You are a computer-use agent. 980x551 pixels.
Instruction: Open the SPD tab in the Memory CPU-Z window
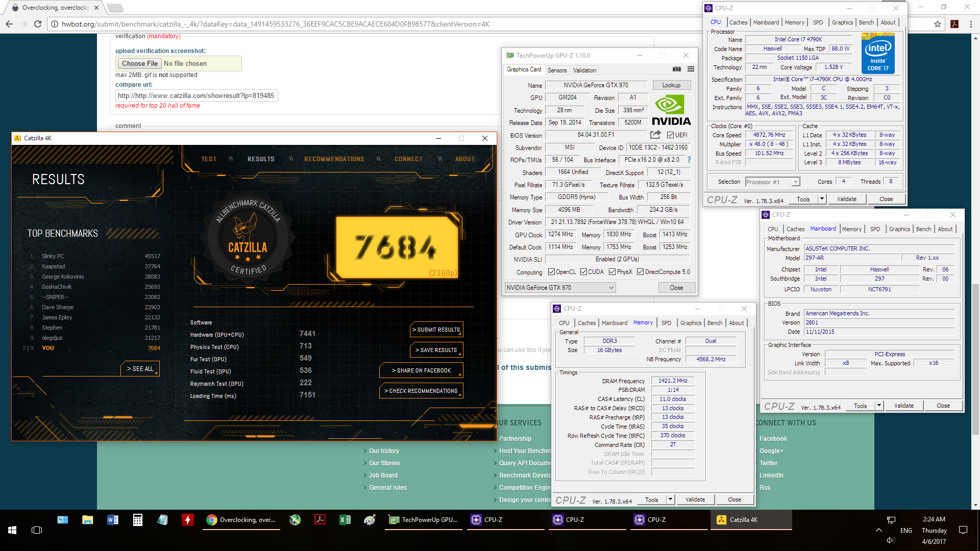tap(666, 323)
